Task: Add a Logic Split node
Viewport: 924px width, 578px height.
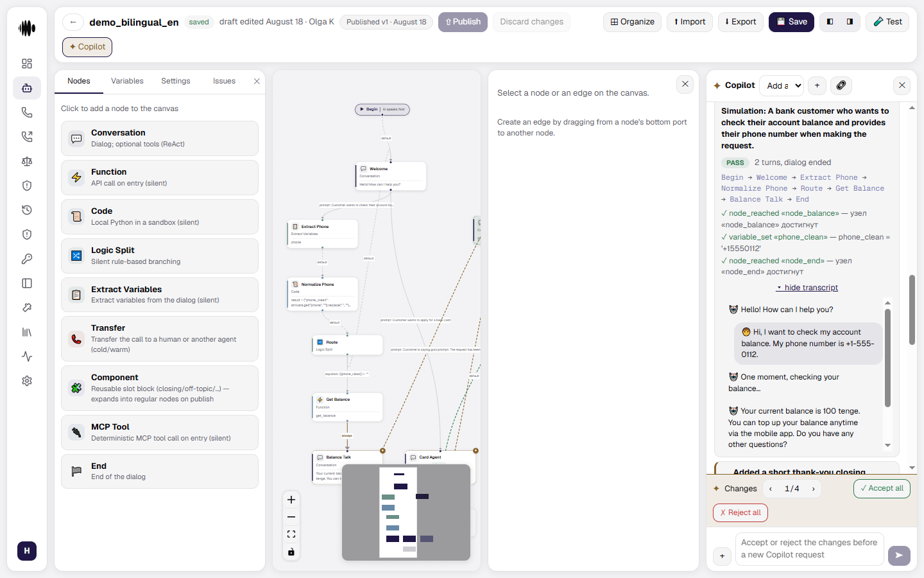Action: (160, 256)
